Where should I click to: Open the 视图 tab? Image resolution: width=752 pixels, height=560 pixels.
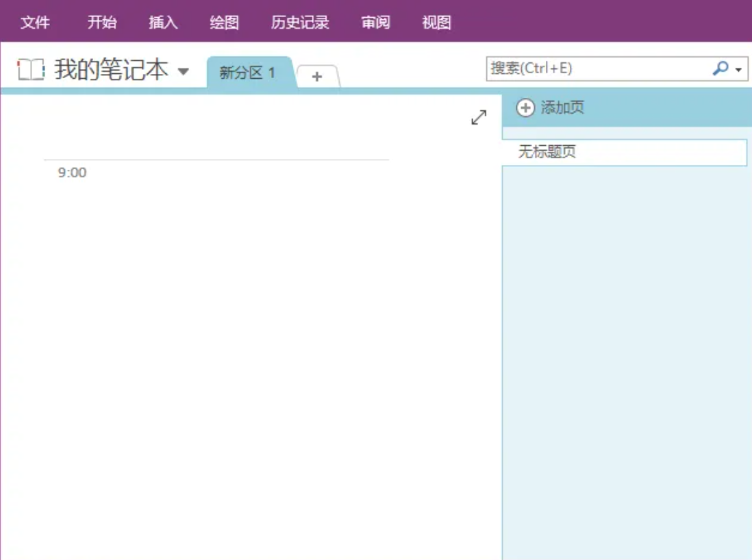click(436, 22)
